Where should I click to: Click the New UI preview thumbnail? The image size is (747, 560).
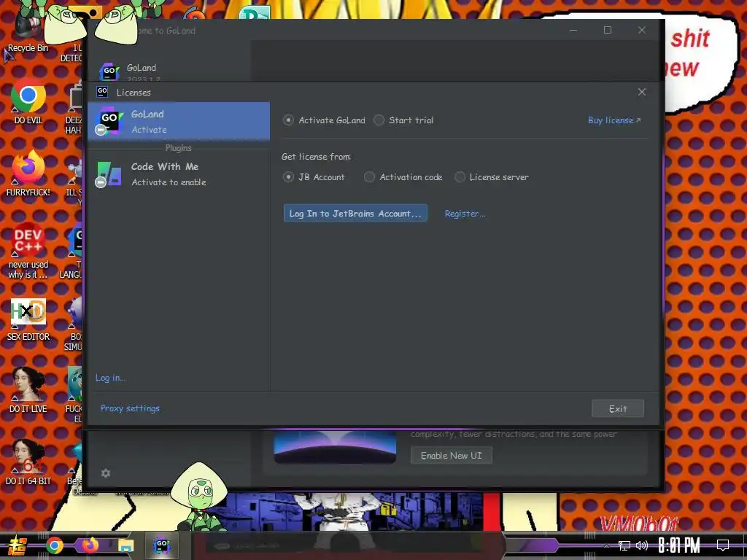[x=335, y=447]
